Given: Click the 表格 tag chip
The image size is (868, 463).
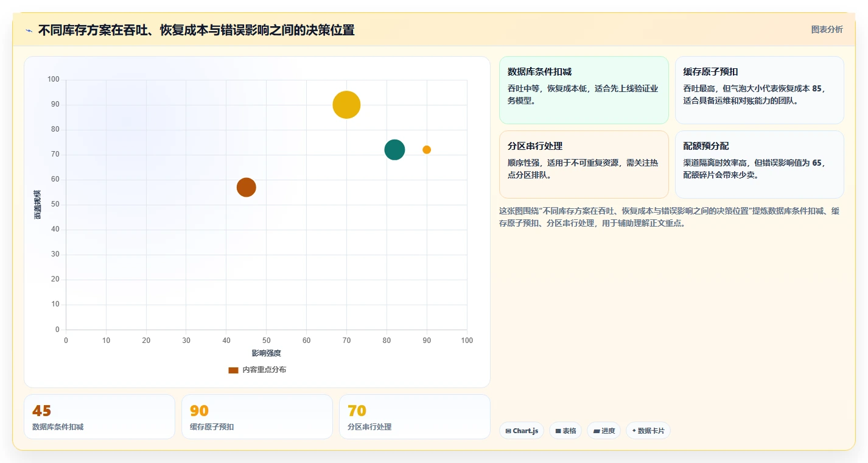Looking at the screenshot, I should click(565, 431).
